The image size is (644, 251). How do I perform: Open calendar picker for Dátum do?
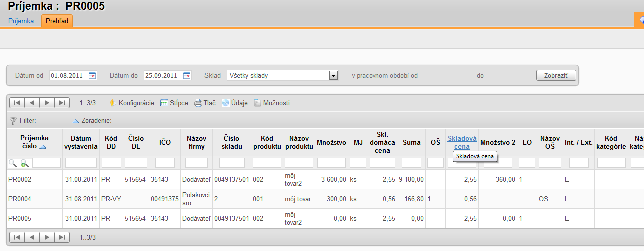(187, 76)
